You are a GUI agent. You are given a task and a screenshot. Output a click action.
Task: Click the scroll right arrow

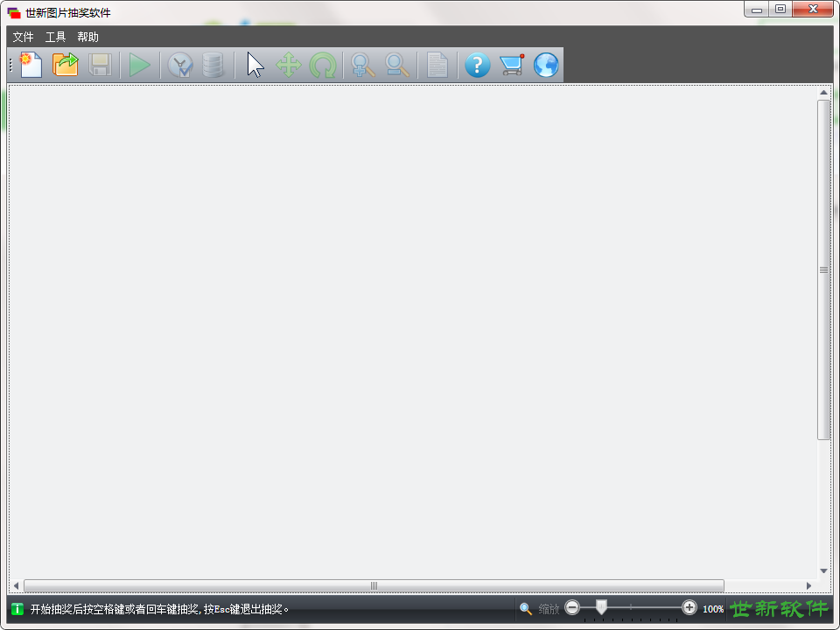click(x=808, y=586)
